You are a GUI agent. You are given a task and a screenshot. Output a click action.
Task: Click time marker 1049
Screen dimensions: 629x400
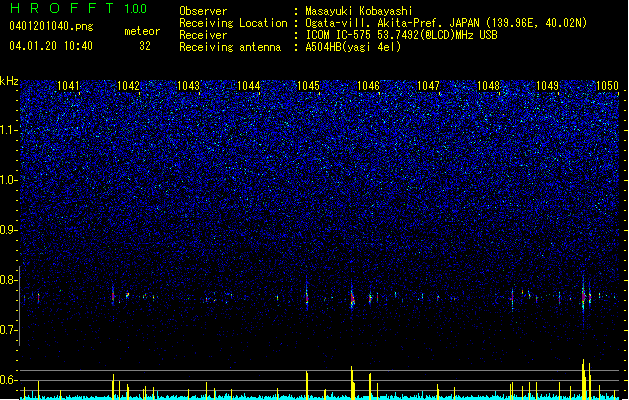coord(548,86)
